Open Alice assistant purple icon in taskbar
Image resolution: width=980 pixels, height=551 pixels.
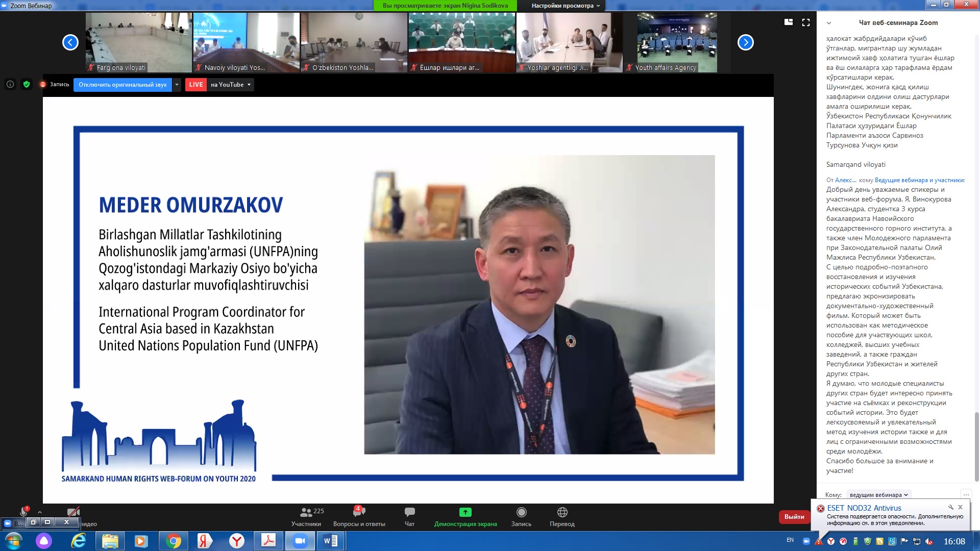click(44, 541)
